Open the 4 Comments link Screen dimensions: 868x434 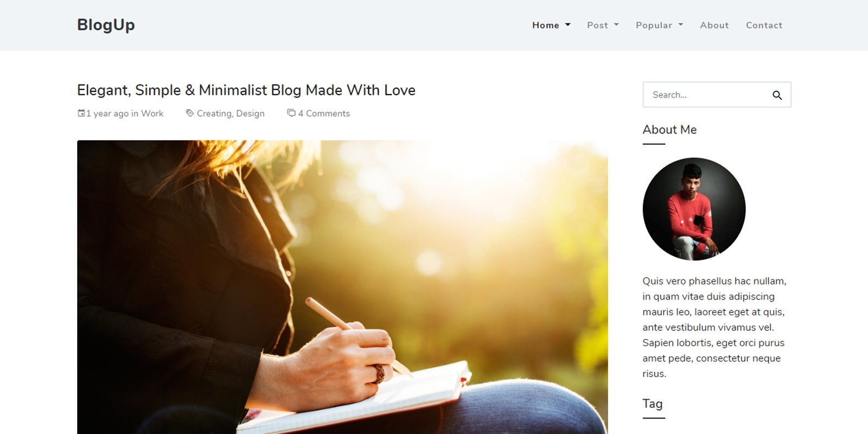[324, 113]
